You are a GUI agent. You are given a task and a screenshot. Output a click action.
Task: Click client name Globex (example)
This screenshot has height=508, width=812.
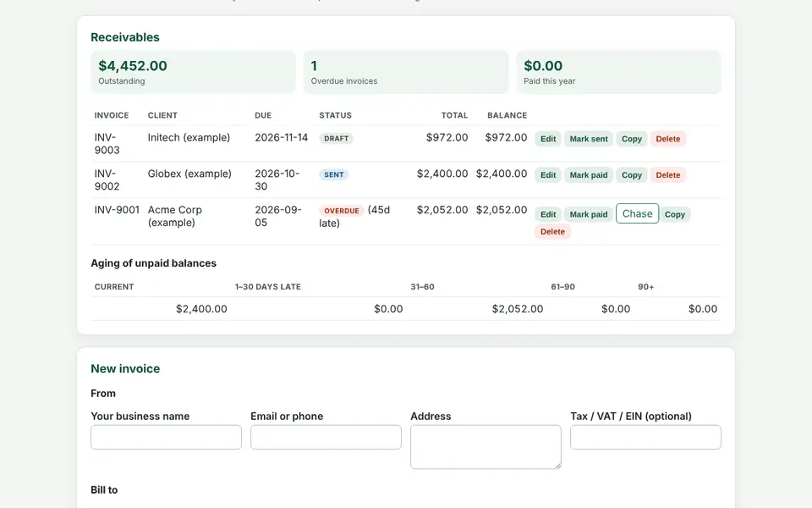point(189,174)
